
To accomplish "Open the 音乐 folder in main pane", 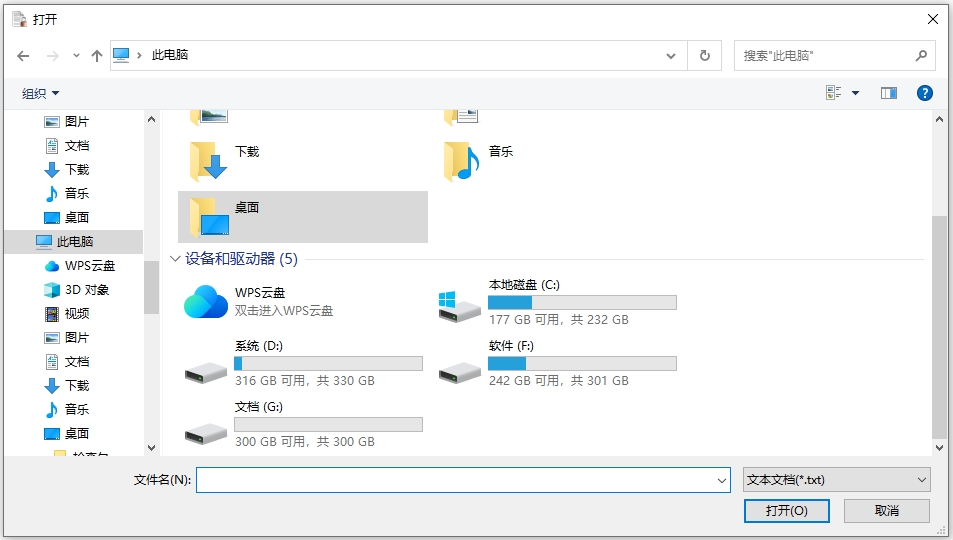I will coord(462,160).
